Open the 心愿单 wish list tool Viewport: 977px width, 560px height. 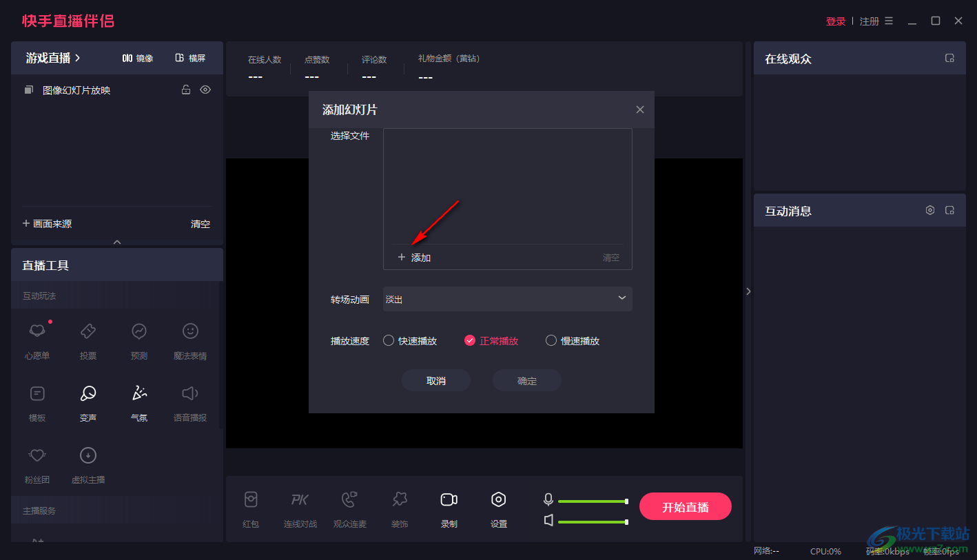click(x=37, y=340)
